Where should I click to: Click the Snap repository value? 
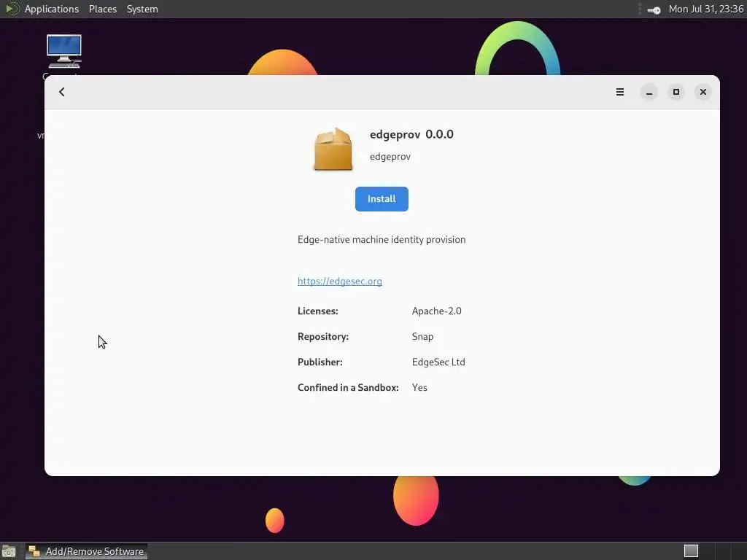[x=422, y=337]
